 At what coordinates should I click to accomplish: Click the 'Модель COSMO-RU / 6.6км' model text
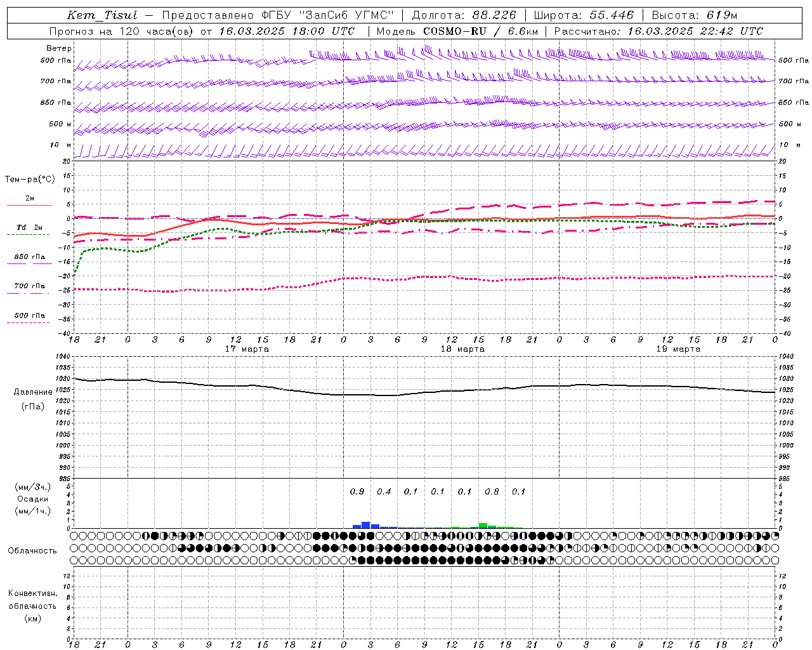(457, 31)
